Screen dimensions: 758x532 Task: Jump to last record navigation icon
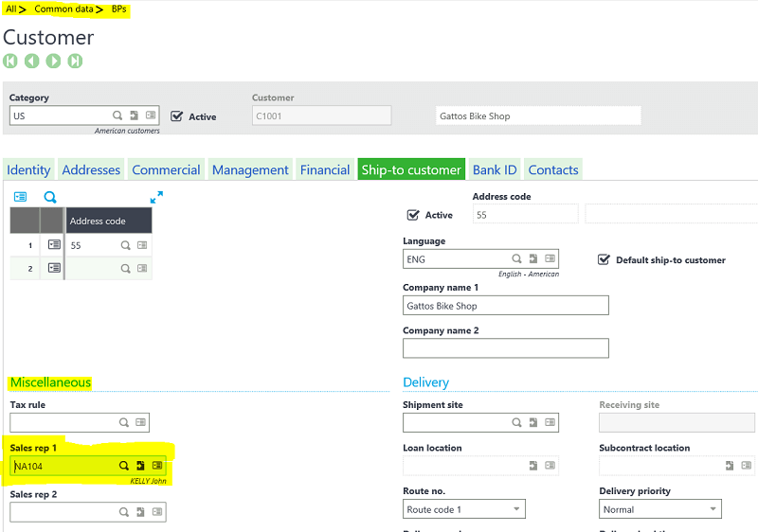[75, 61]
